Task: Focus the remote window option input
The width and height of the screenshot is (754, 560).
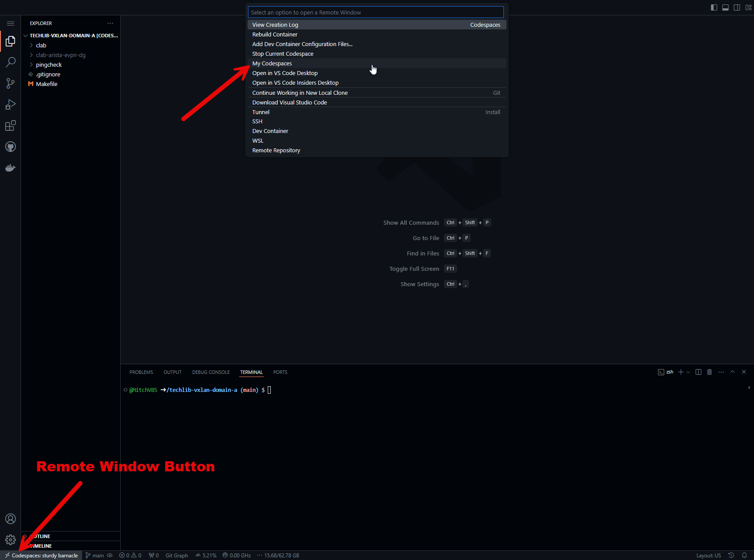Action: (x=376, y=12)
